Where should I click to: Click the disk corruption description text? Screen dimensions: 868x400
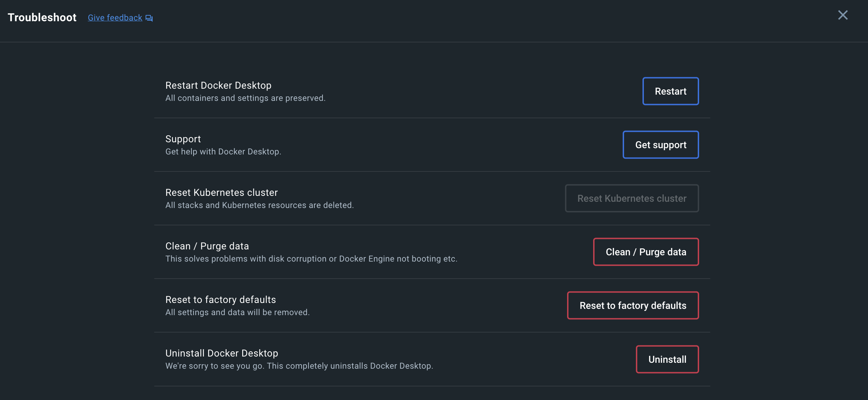311,259
